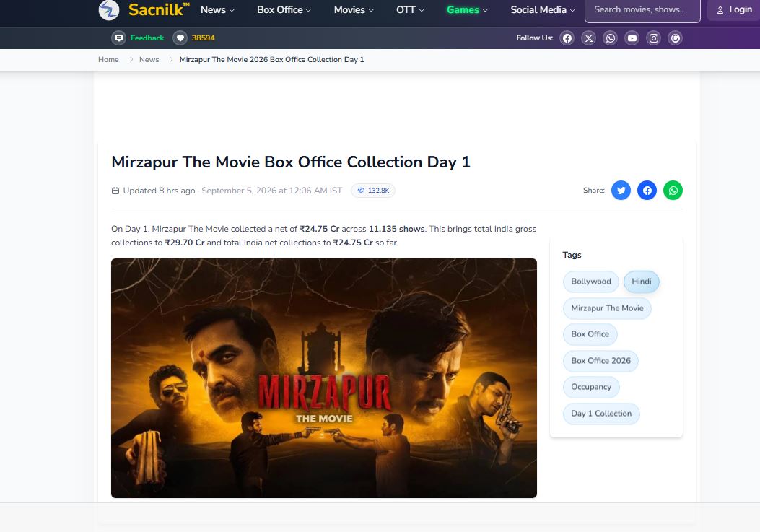Click the September 5, 2026 timestamp
Image resolution: width=760 pixels, height=532 pixels.
point(272,191)
